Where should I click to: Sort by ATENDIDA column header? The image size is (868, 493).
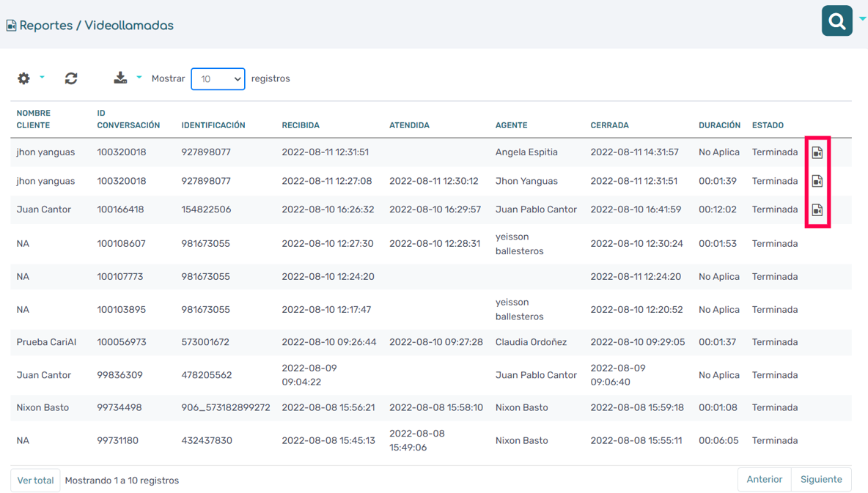click(409, 125)
